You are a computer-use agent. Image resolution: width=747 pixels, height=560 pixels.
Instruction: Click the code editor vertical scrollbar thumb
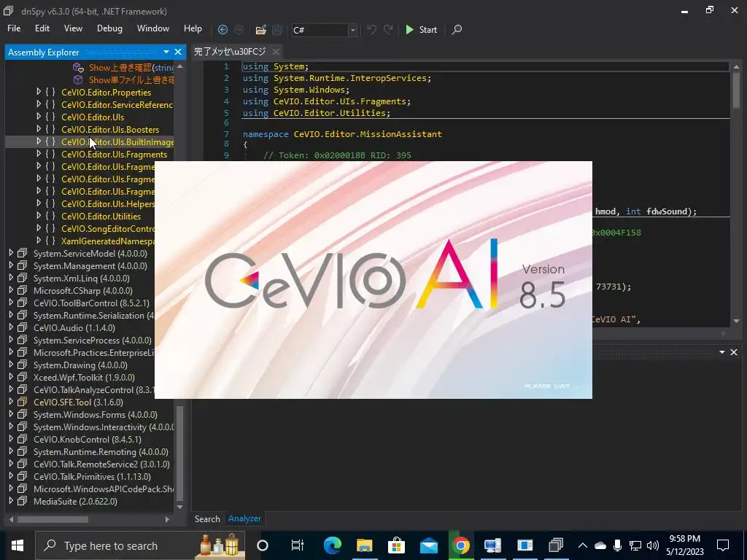point(736,89)
